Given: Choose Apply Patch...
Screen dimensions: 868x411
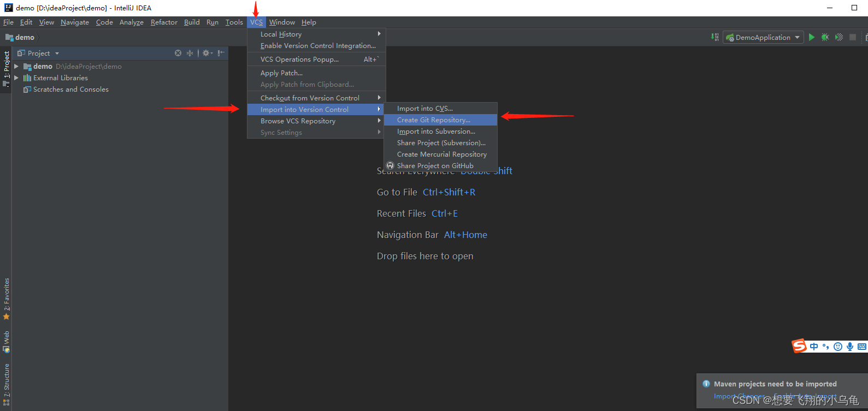Looking at the screenshot, I should point(316,73).
